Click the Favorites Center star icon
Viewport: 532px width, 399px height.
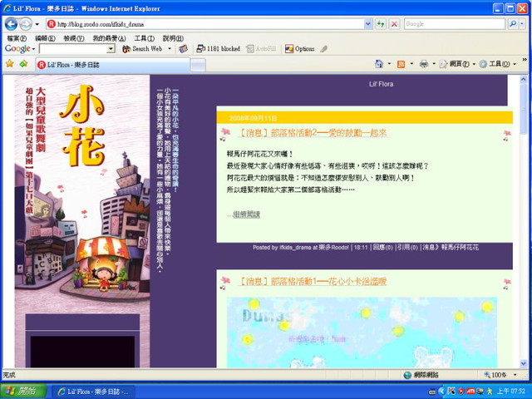9,64
